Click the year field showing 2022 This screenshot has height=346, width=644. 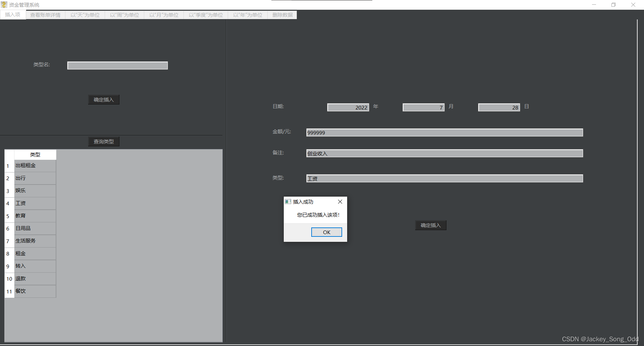348,108
